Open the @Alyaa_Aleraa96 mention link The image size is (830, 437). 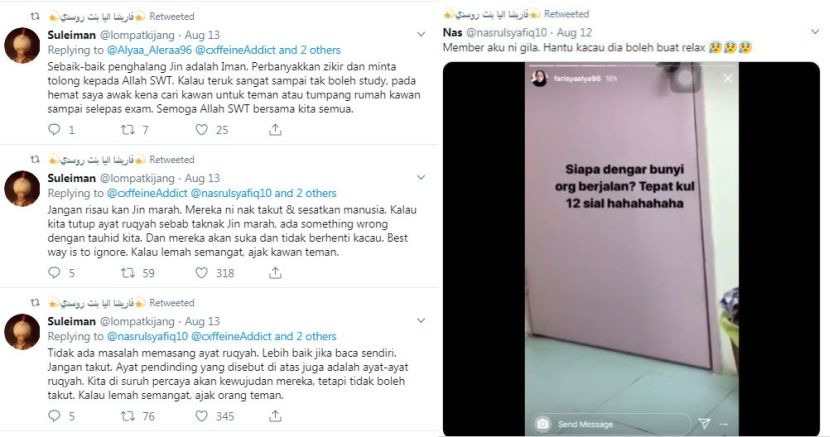(149, 50)
